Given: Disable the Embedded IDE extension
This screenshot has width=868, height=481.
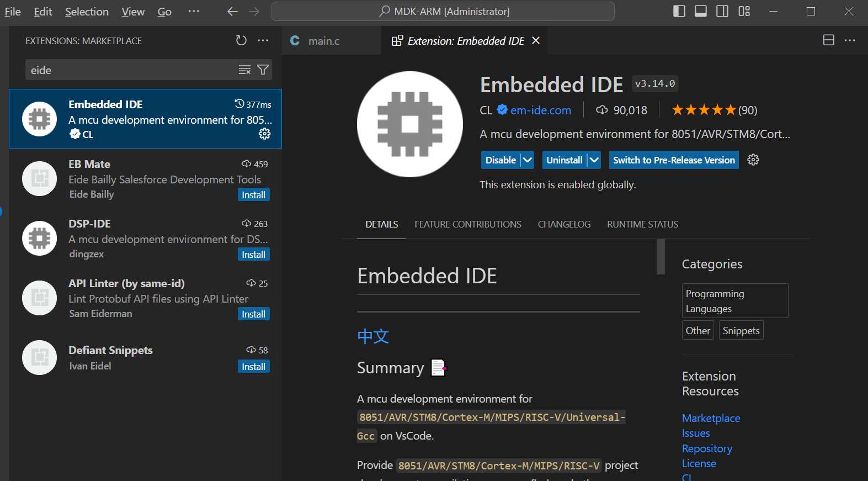Looking at the screenshot, I should [x=500, y=160].
